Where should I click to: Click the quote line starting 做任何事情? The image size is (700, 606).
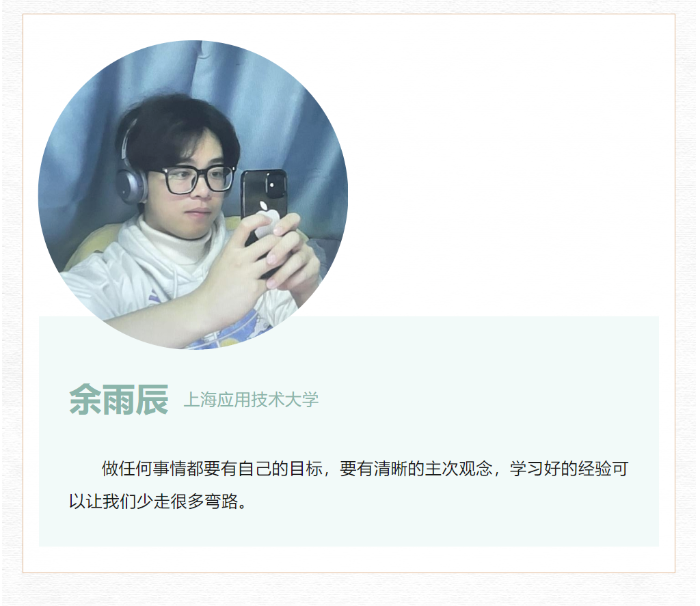[x=365, y=469]
